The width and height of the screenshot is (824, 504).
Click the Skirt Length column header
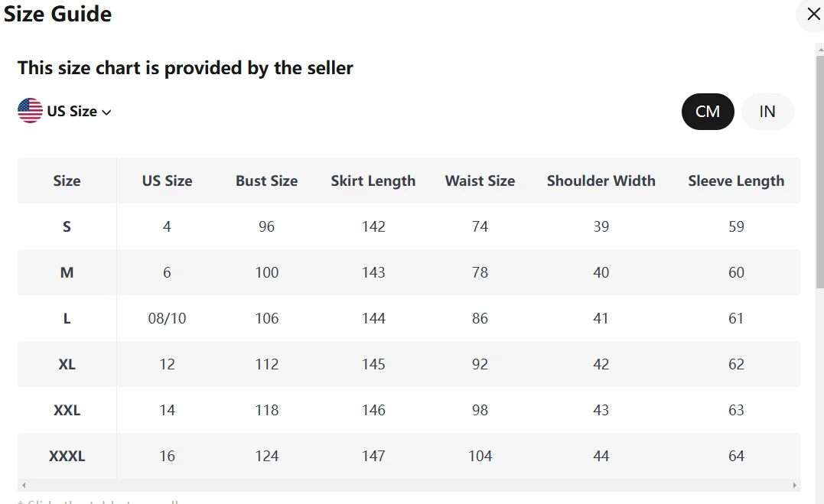pyautogui.click(x=373, y=181)
